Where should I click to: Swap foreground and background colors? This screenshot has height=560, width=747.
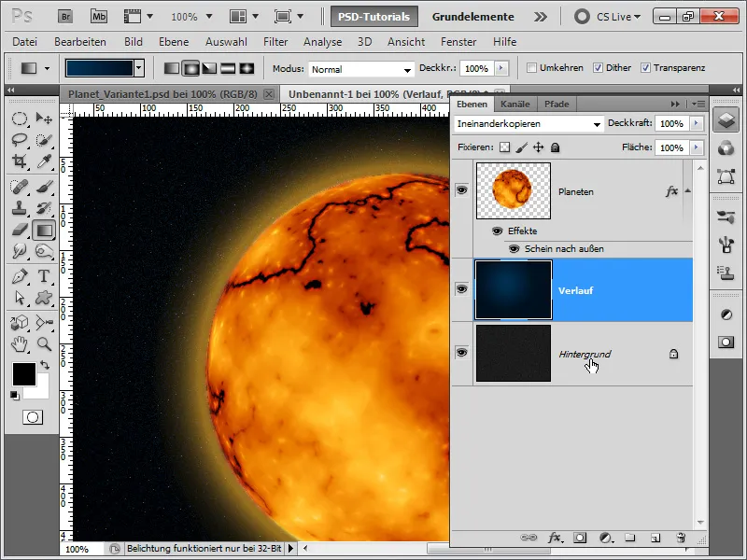[45, 365]
